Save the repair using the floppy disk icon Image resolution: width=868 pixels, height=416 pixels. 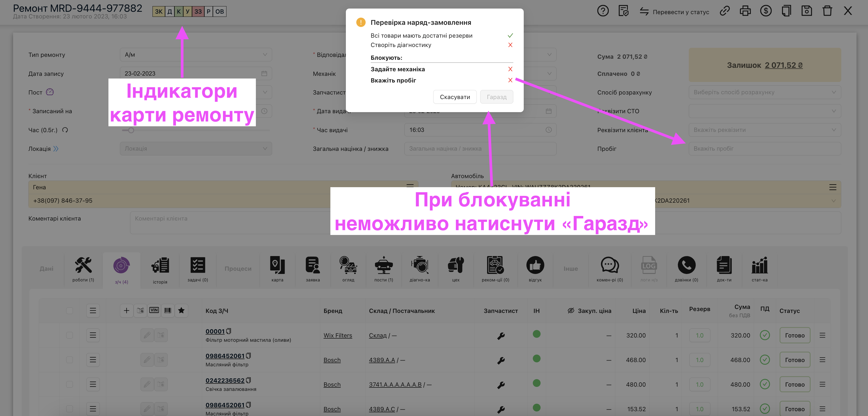click(x=807, y=11)
